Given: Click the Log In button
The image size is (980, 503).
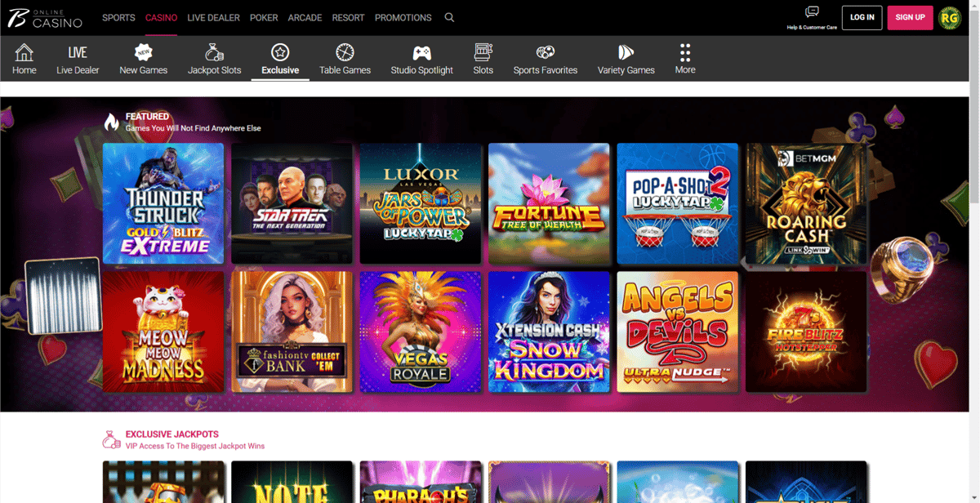Looking at the screenshot, I should tap(862, 17).
